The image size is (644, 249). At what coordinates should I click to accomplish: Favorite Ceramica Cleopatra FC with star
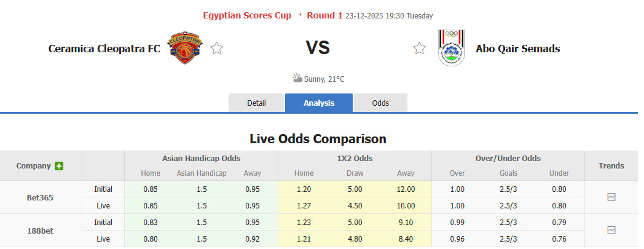point(216,48)
